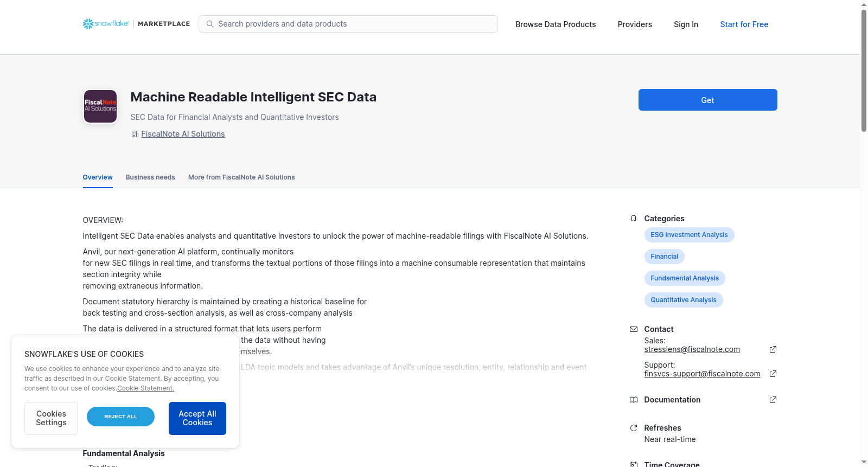Open the Documentation external link icon
868x467 pixels.
(x=773, y=400)
